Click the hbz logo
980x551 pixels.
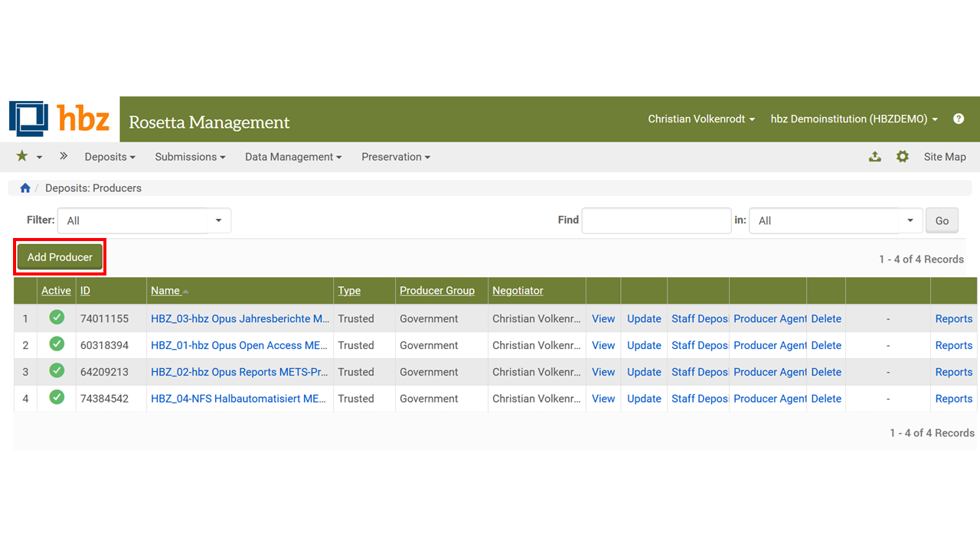point(60,119)
